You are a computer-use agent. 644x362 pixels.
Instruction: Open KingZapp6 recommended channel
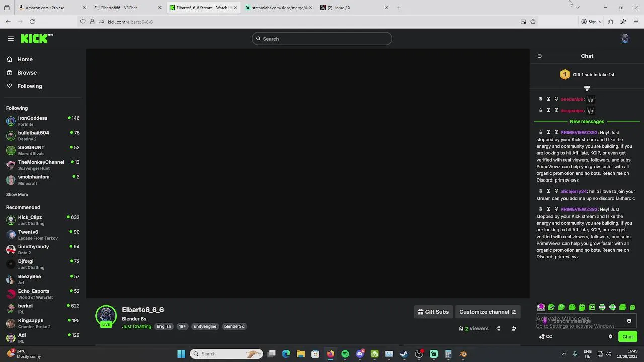coord(43,323)
